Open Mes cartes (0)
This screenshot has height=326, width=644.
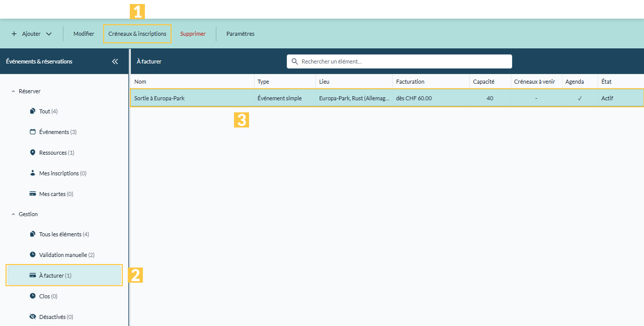click(56, 194)
